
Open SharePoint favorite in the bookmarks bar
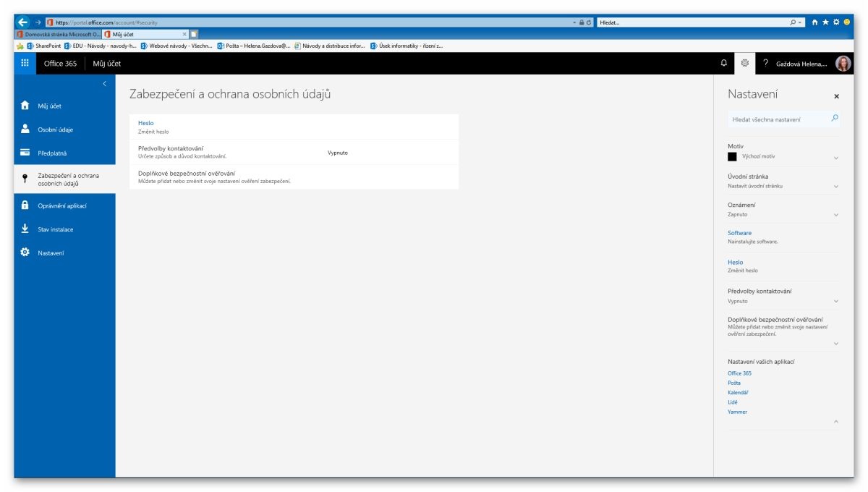(x=43, y=46)
